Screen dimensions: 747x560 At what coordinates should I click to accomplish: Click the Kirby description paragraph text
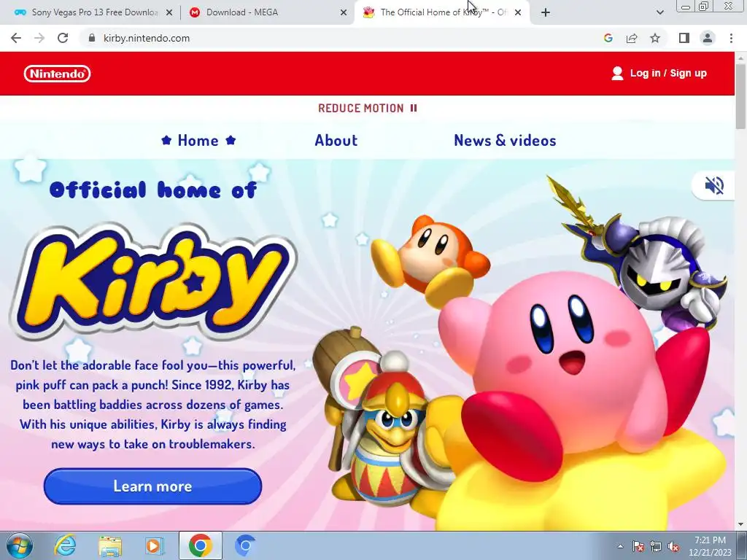[x=153, y=405]
